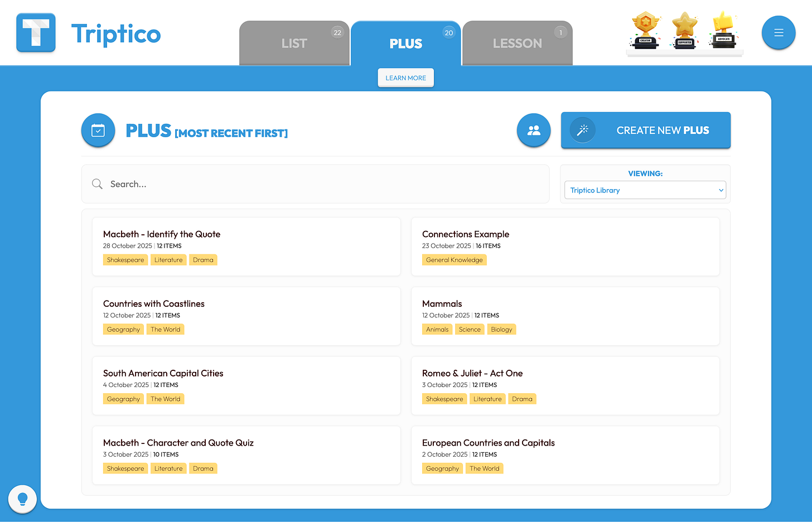This screenshot has width=812, height=522.
Task: Click Drama tag on Macbeth - Identify the Quote
Action: (x=203, y=260)
